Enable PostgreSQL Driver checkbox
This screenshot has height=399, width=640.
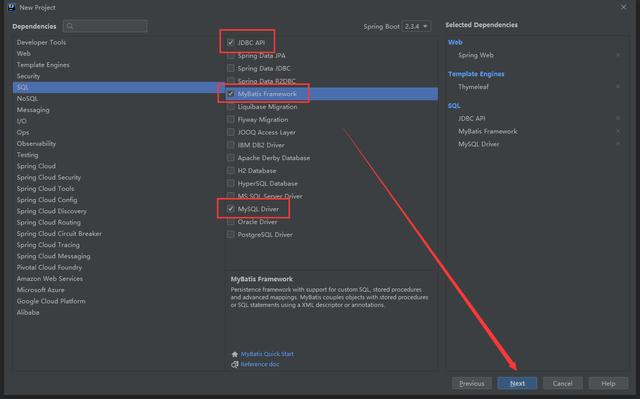(x=231, y=235)
